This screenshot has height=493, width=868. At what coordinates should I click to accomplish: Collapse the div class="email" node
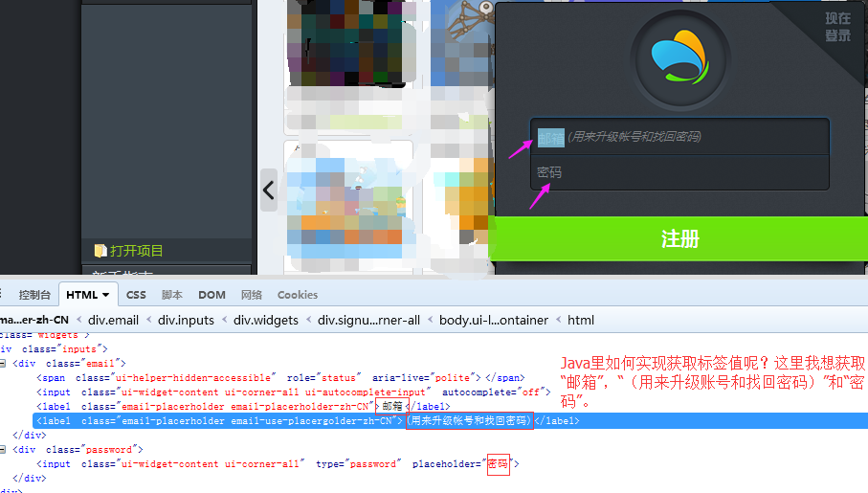[x=3, y=364]
